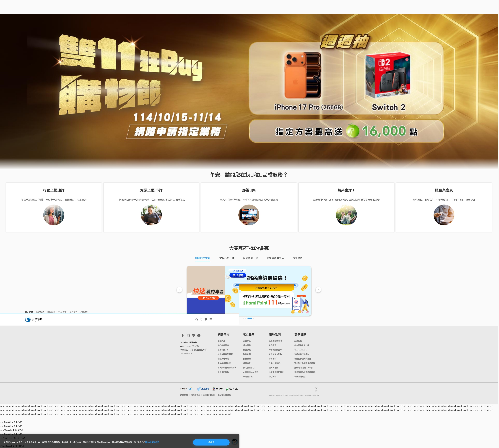Open footer link 公益贊助
Screen dimensions: 499x448
tap(273, 377)
